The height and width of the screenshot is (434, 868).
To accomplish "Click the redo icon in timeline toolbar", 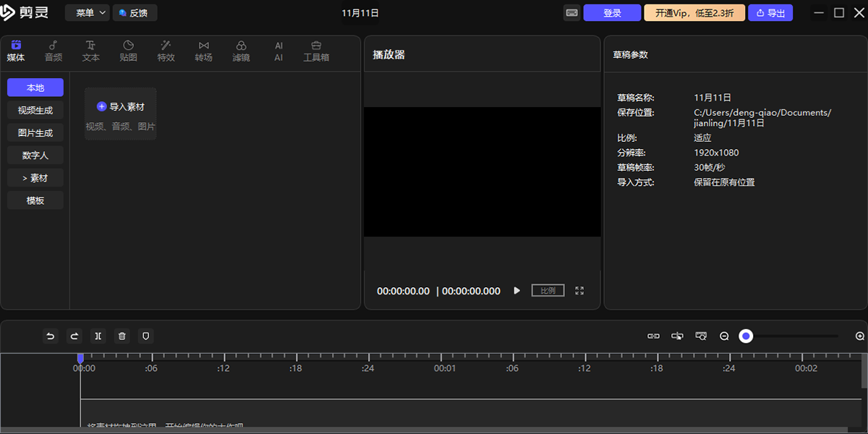I will pos(74,336).
